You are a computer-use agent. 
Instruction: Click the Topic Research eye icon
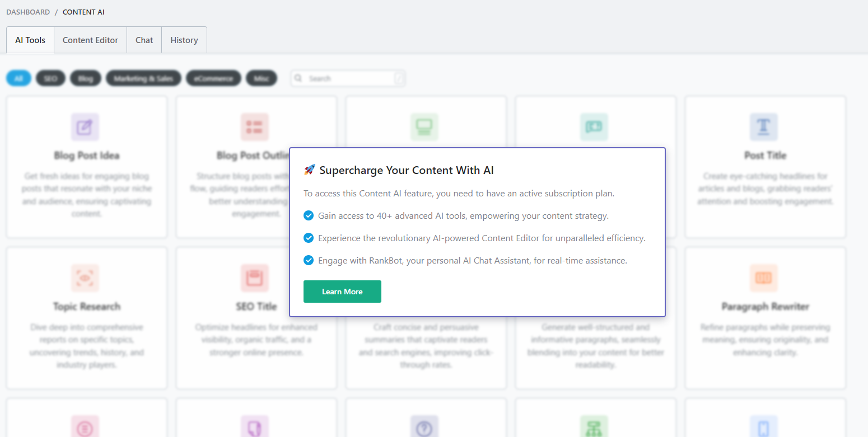point(85,278)
